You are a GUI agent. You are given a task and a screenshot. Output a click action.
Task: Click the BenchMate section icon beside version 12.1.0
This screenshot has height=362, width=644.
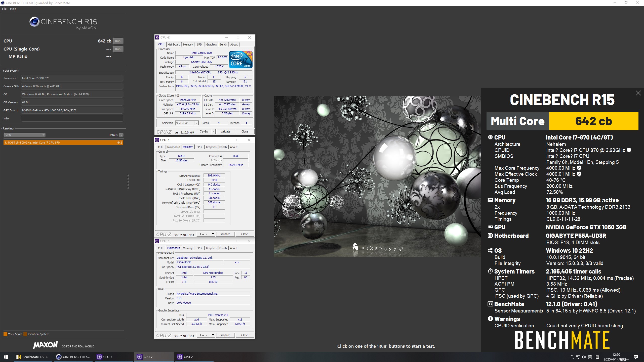click(490, 304)
